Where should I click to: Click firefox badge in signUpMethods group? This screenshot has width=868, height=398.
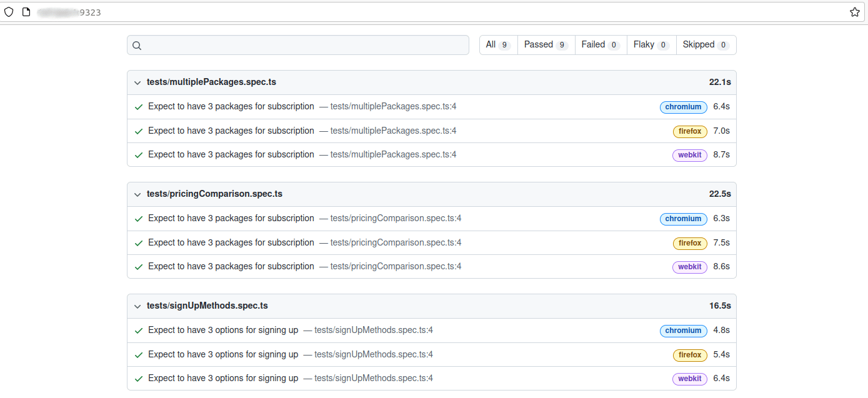(690, 355)
